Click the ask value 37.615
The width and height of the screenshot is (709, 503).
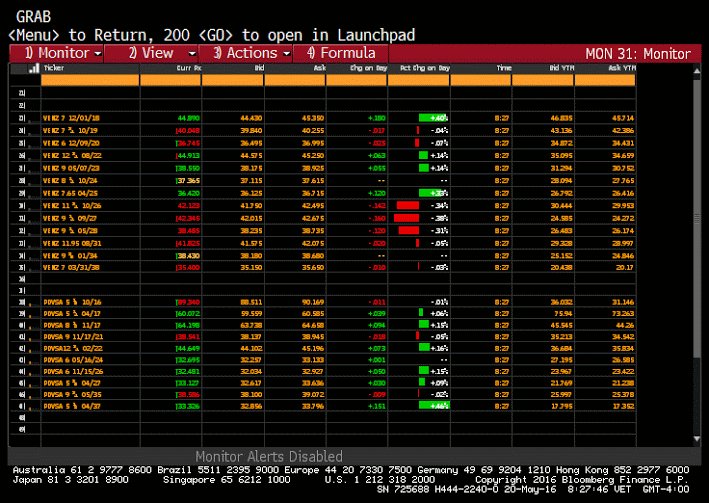click(313, 180)
